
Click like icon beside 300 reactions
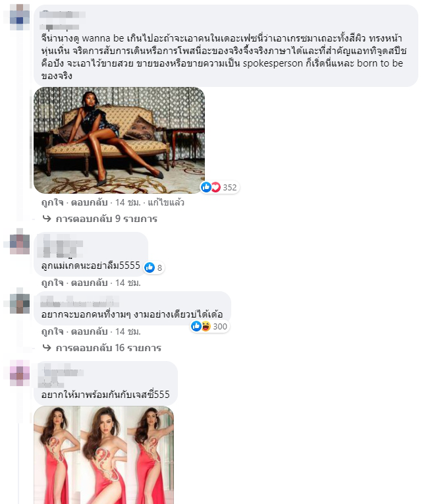tap(196, 326)
